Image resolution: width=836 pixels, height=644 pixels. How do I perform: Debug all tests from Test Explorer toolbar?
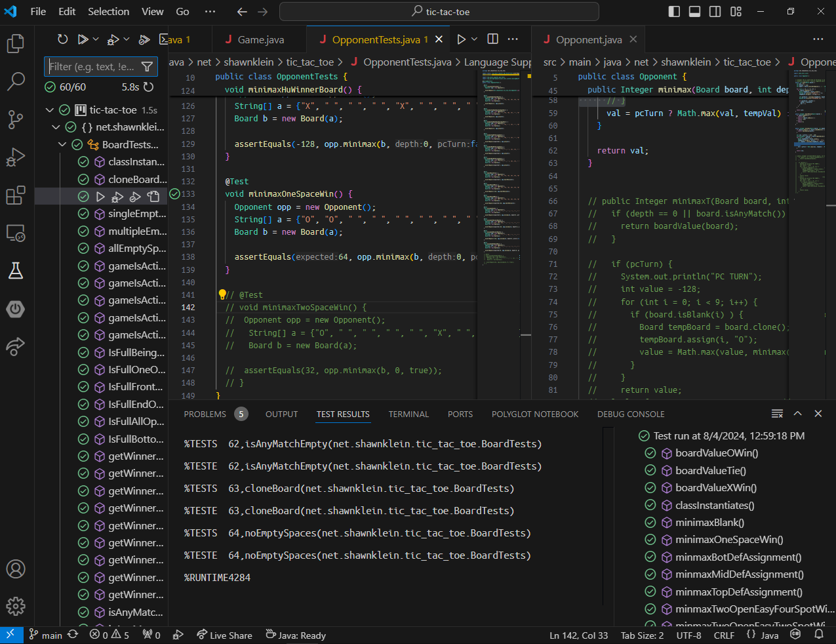click(113, 39)
